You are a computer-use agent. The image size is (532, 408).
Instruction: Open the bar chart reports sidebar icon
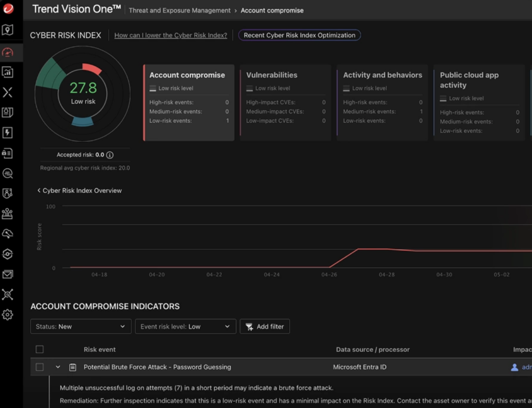(7, 72)
